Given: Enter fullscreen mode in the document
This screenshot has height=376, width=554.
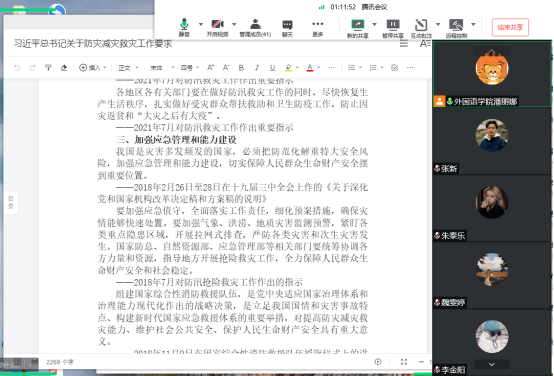Looking at the screenshot, I should pyautogui.click(x=404, y=362).
